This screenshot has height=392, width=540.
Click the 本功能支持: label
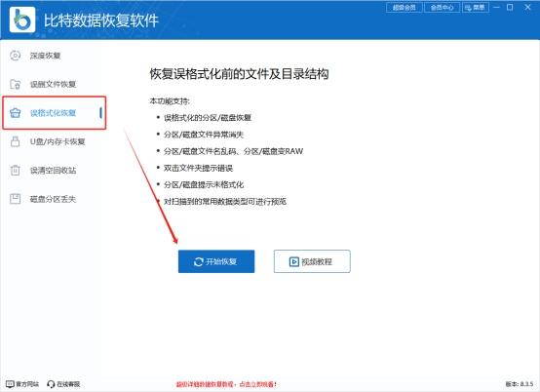(x=170, y=101)
